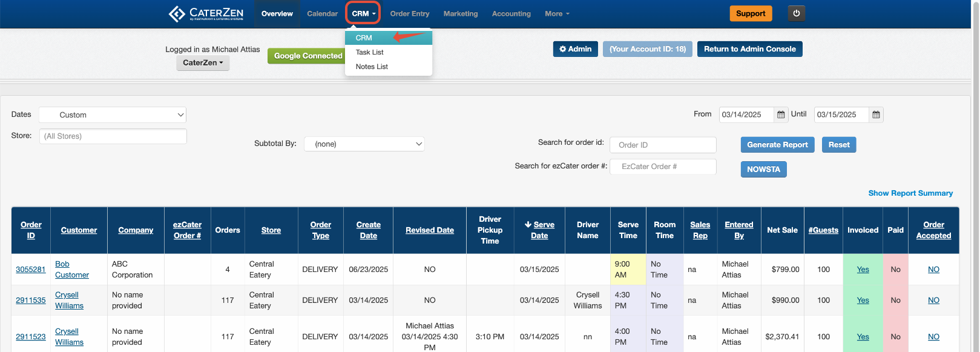Viewport: 980px width, 352px height.
Task: Click Invoiced Yes for order 2911535
Action: tap(863, 301)
